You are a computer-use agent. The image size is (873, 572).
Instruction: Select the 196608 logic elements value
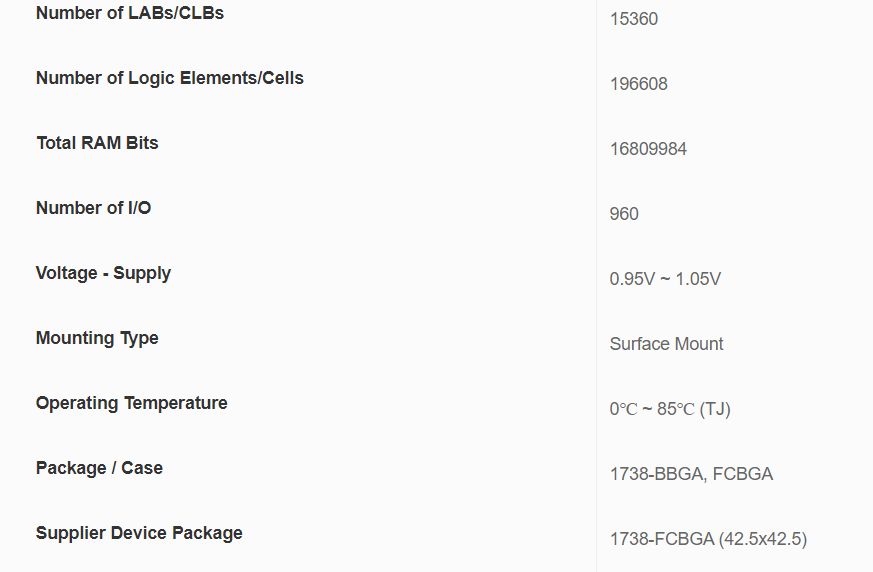[x=638, y=84]
